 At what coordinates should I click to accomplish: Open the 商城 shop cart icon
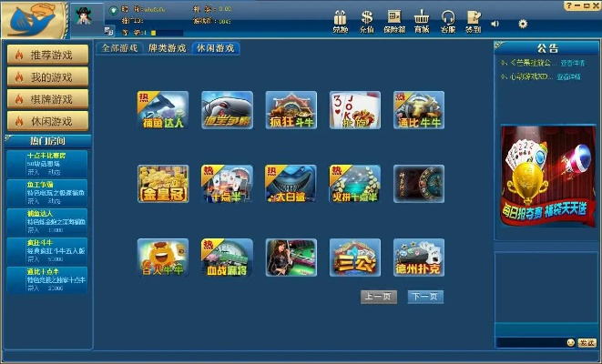pyautogui.click(x=421, y=20)
